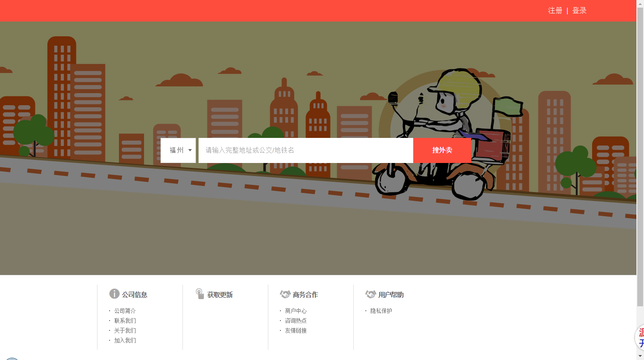
Task: Click the page's vertical scrollbar thumb
Action: 640,157
